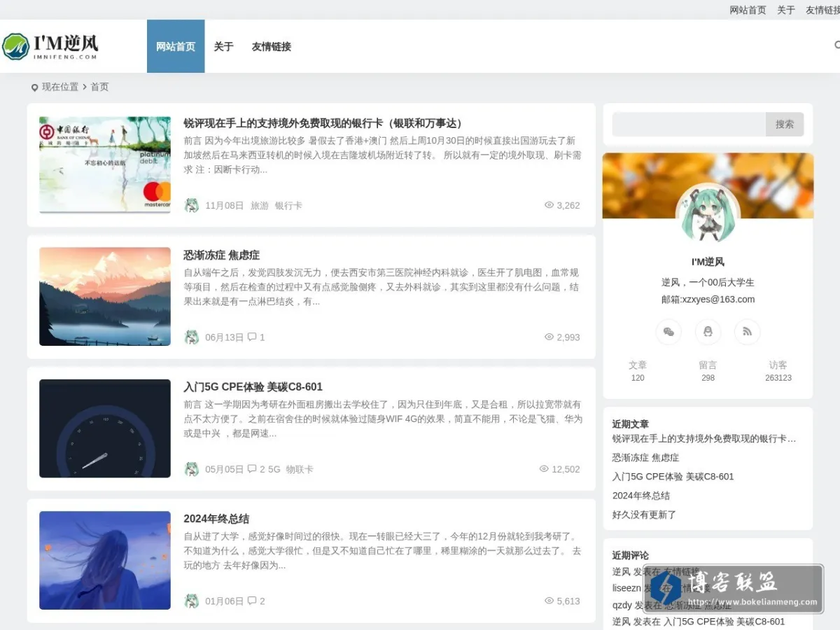The height and width of the screenshot is (630, 840).
Task: Click the views eye icon showing 12,502
Action: pyautogui.click(x=544, y=469)
